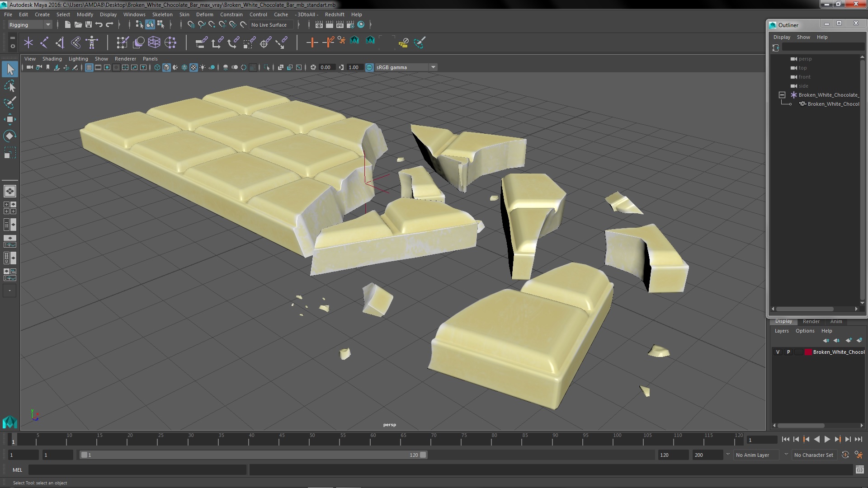Click the Create Lattice shelf icon

(154, 43)
